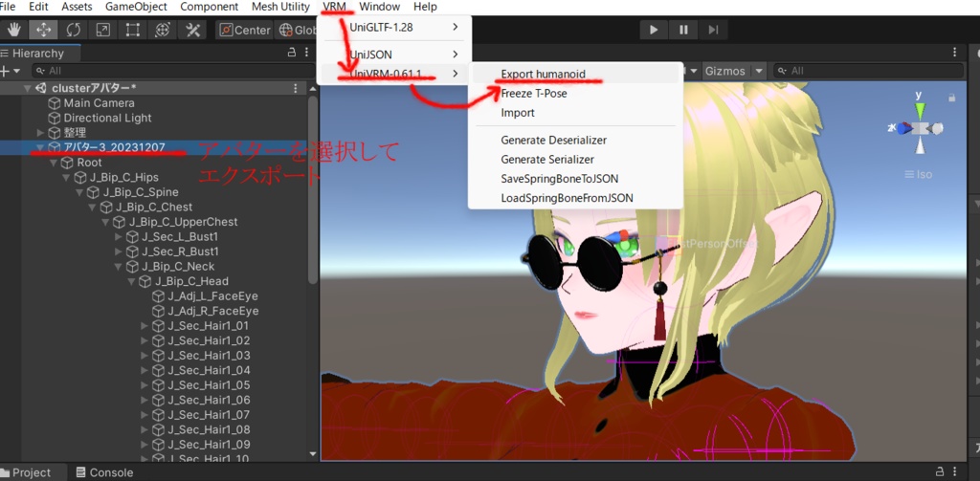Toggle Global handle rotation
Viewport: 980px width, 481px height.
pos(298,30)
